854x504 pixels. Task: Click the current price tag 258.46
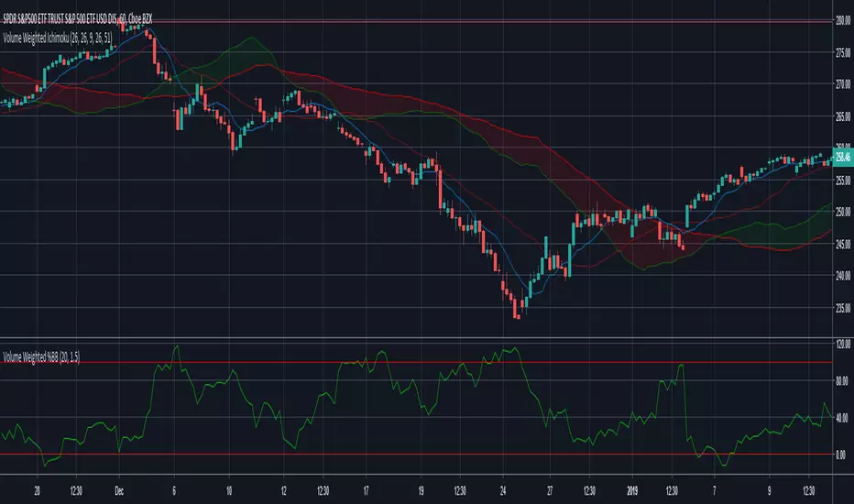tap(843, 157)
